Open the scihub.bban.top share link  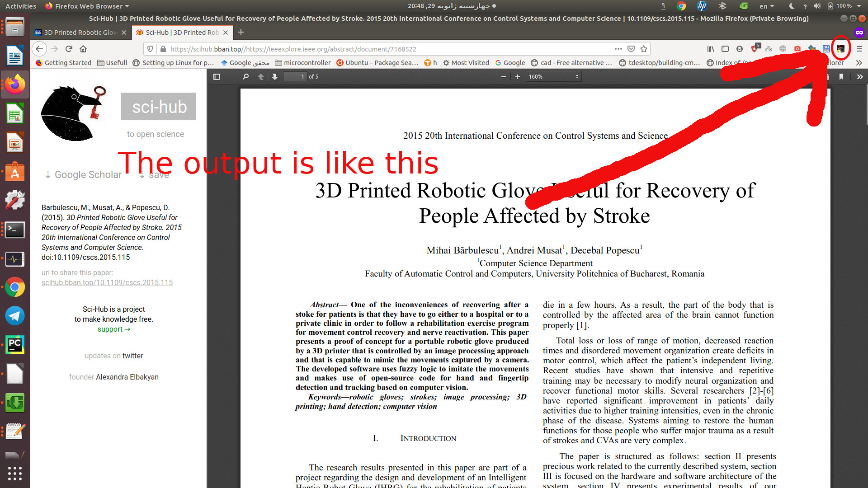pos(107,283)
